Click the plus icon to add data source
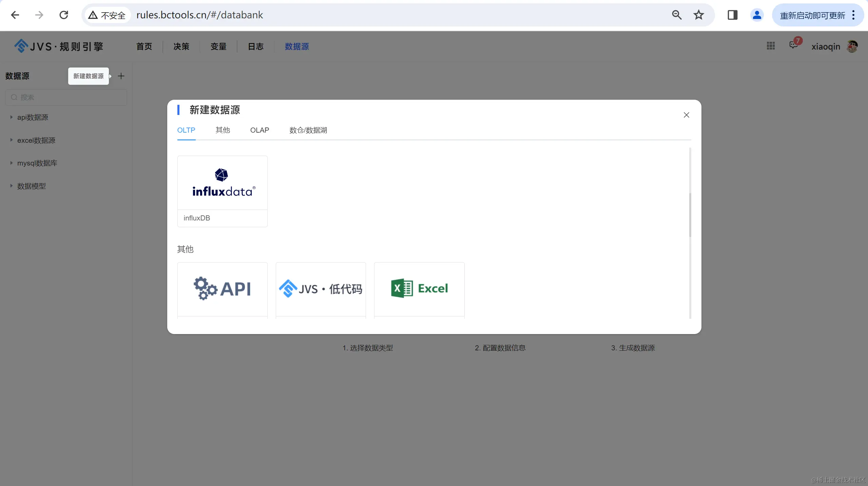This screenshot has height=486, width=868. 121,76
